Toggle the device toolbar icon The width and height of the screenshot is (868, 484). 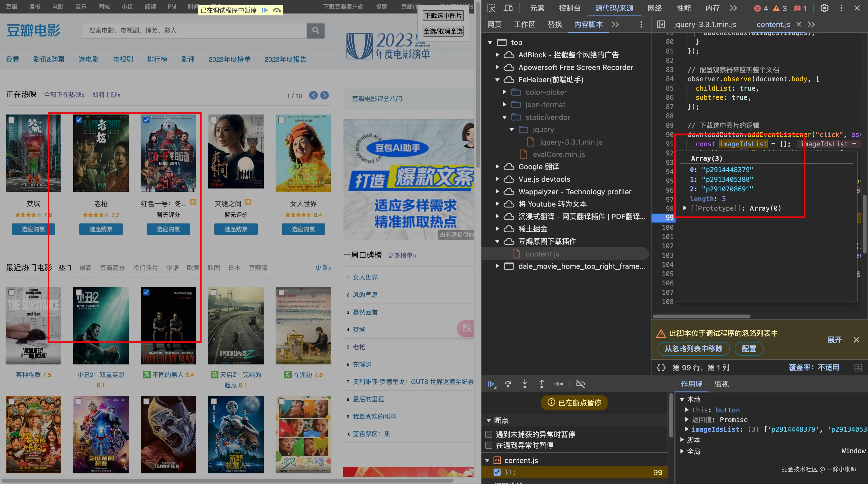click(x=508, y=8)
